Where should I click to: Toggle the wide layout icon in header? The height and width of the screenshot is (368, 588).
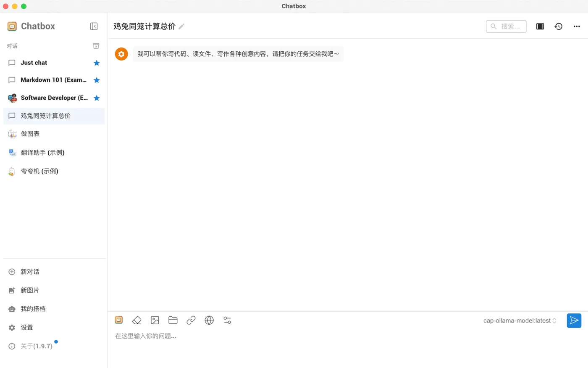(x=540, y=26)
